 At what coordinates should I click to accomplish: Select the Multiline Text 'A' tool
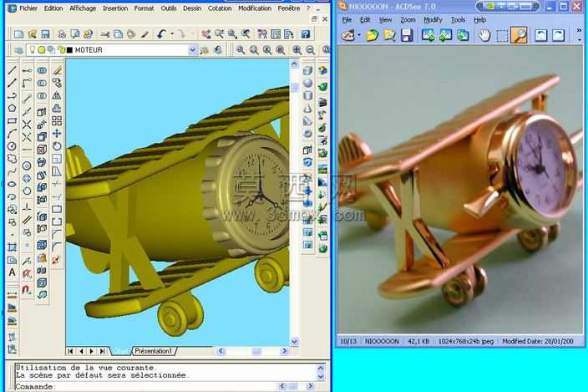pyautogui.click(x=12, y=272)
